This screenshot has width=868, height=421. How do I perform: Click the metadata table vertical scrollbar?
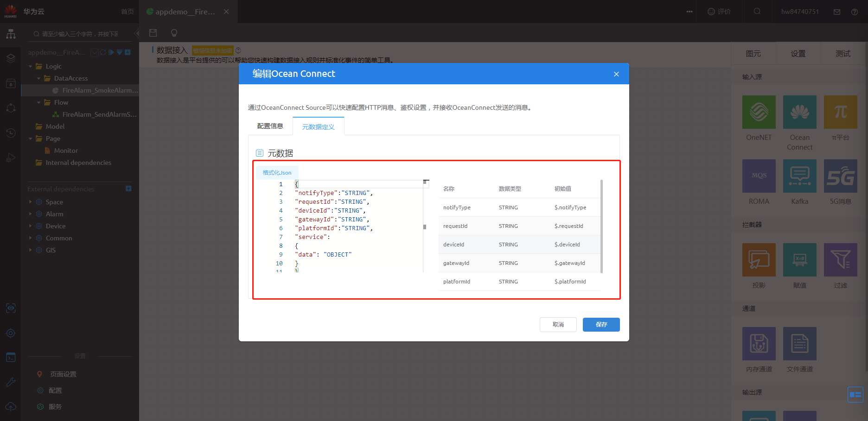pos(602,226)
